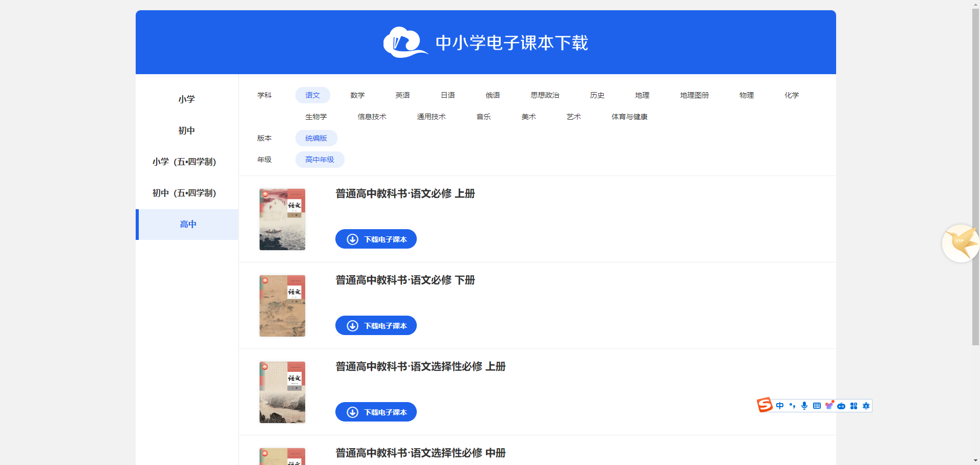Open cover thumbnail of 语文必修 上册
Image resolution: width=980 pixels, height=465 pixels.
point(282,219)
